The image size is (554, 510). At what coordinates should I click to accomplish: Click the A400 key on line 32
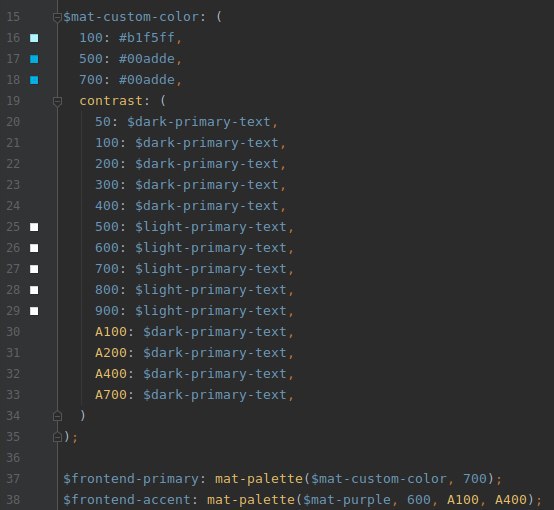pos(111,374)
